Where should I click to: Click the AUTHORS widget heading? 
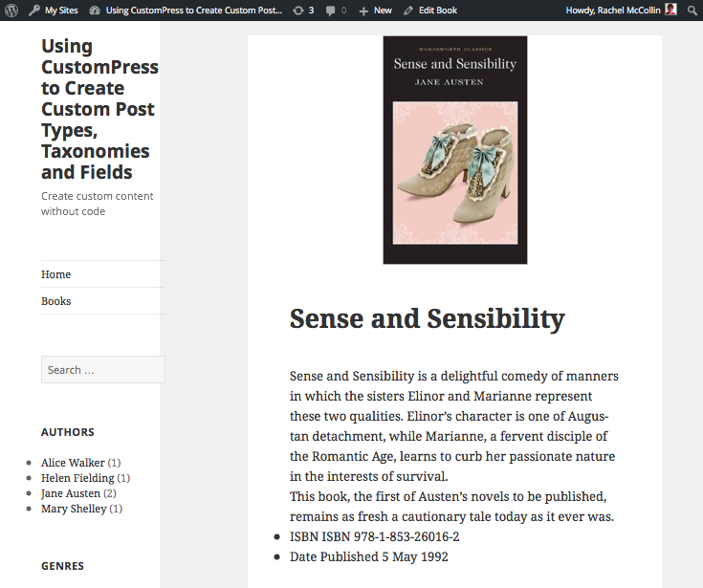coord(68,432)
